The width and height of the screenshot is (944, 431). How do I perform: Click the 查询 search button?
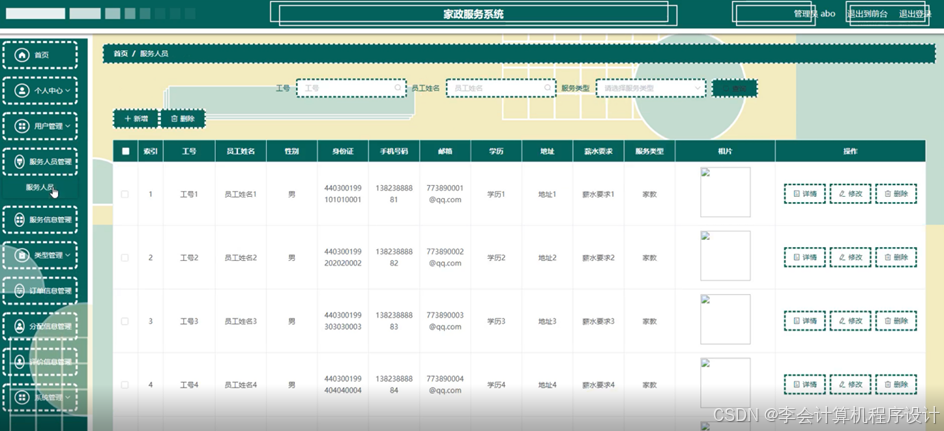coord(734,88)
